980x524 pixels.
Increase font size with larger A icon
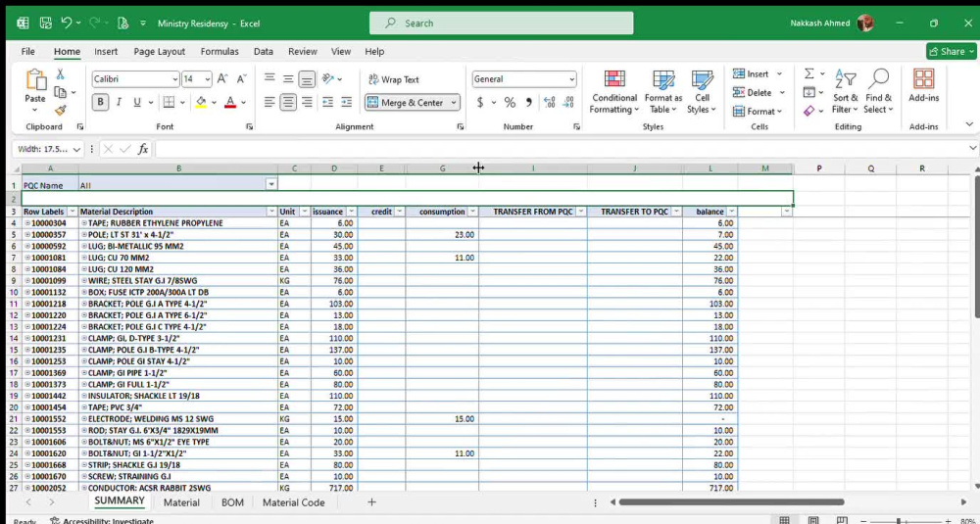pyautogui.click(x=221, y=79)
